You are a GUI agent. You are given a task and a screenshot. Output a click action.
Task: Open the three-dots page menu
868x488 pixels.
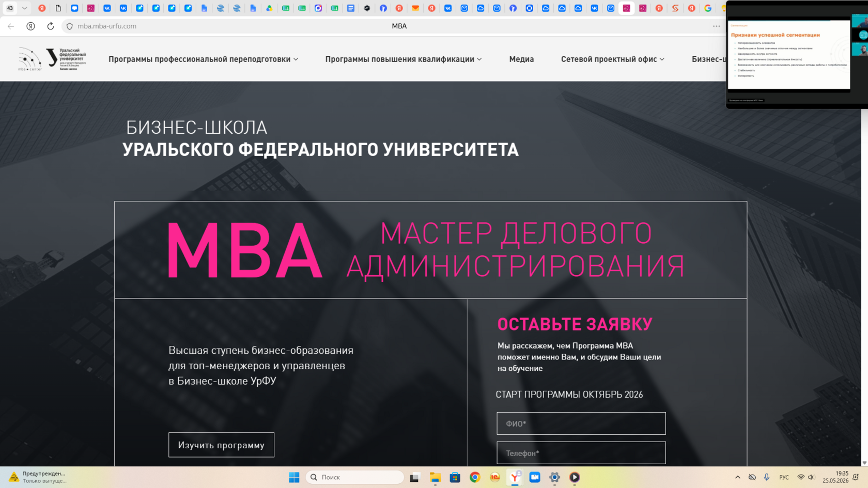click(716, 26)
